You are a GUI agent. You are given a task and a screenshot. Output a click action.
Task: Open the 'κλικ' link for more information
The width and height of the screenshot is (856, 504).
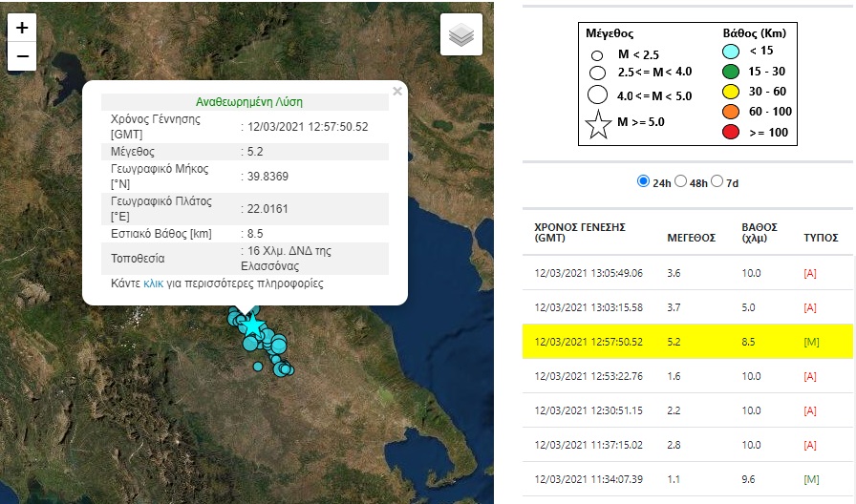pyautogui.click(x=153, y=283)
